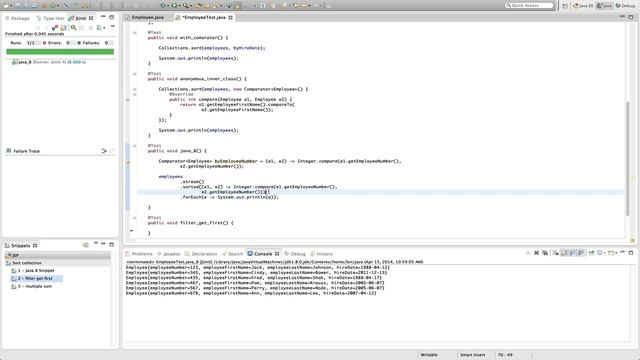Switch to the Java perspective
Viewport: 640px width, 360px height.
click(604, 6)
